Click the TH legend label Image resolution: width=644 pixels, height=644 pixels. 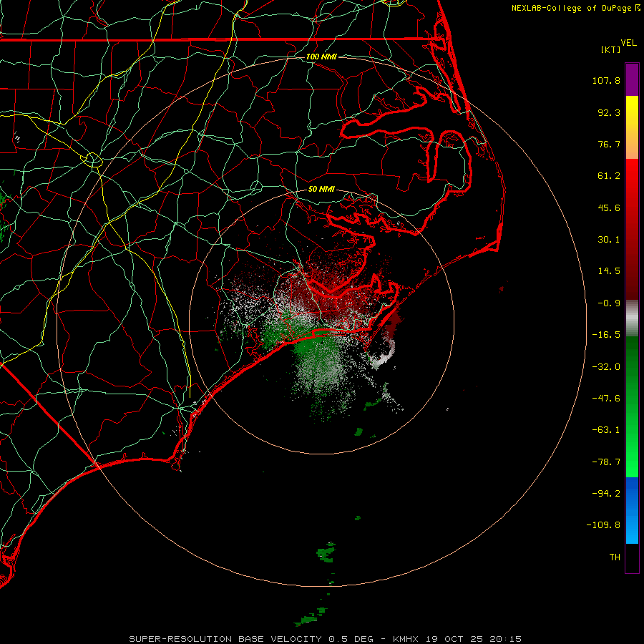click(615, 557)
